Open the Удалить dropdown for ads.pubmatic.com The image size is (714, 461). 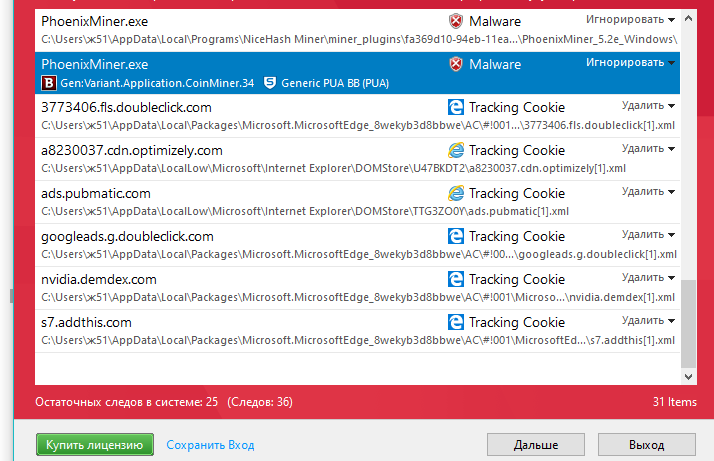(x=648, y=192)
